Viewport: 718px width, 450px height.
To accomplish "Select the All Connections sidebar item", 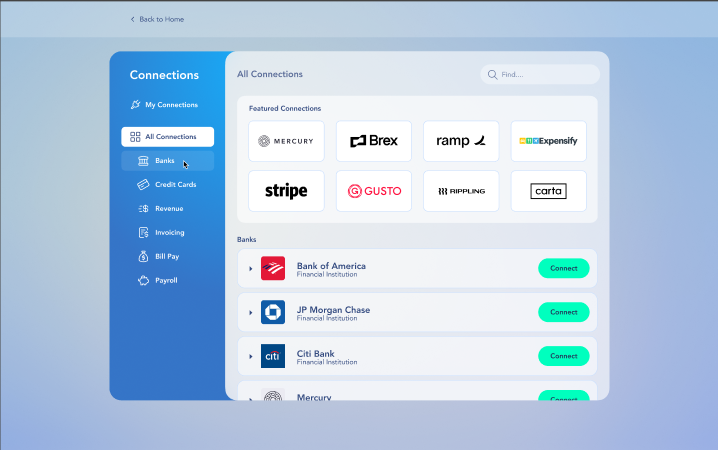I will (x=168, y=137).
